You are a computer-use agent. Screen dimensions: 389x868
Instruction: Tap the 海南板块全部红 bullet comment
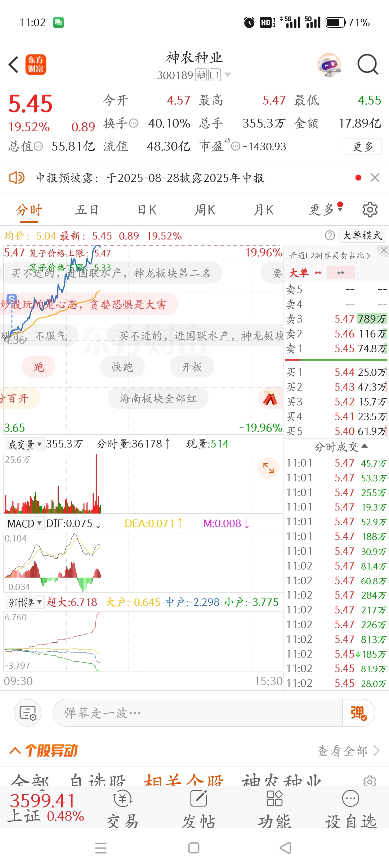(x=158, y=398)
